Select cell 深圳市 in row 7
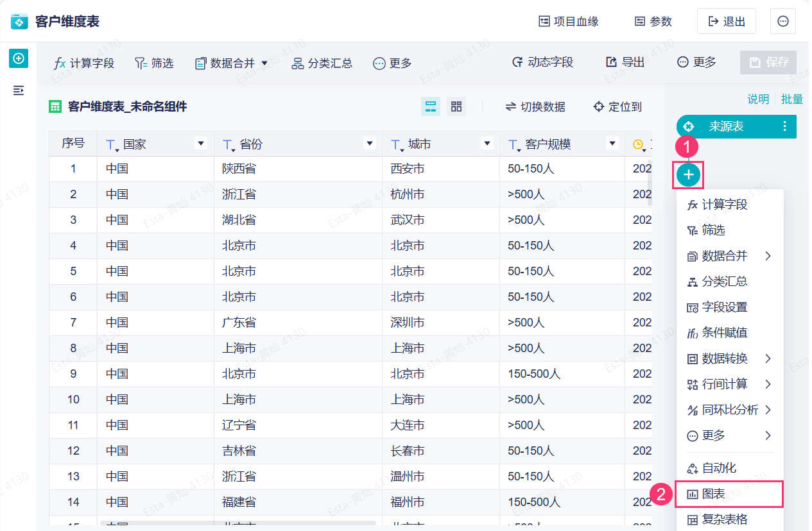Screen dimensions: 812x531 [x=441, y=323]
